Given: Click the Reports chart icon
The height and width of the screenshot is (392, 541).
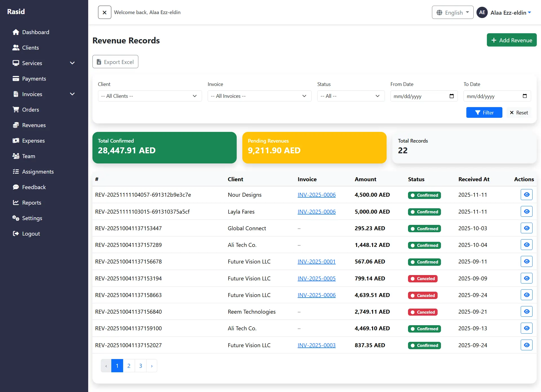Looking at the screenshot, I should (16, 203).
